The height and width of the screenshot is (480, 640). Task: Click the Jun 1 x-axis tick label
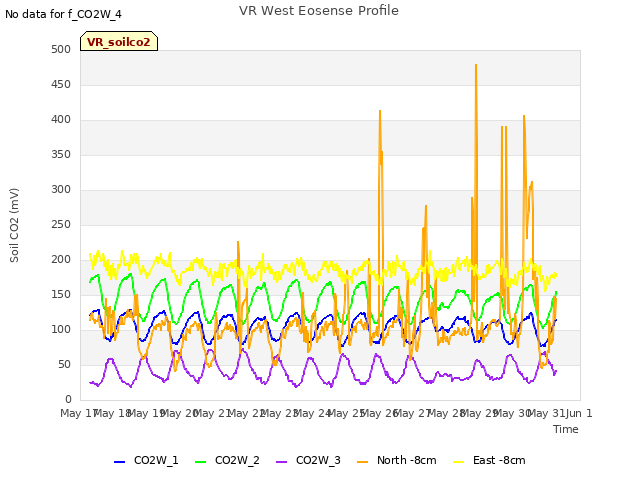pos(579,413)
